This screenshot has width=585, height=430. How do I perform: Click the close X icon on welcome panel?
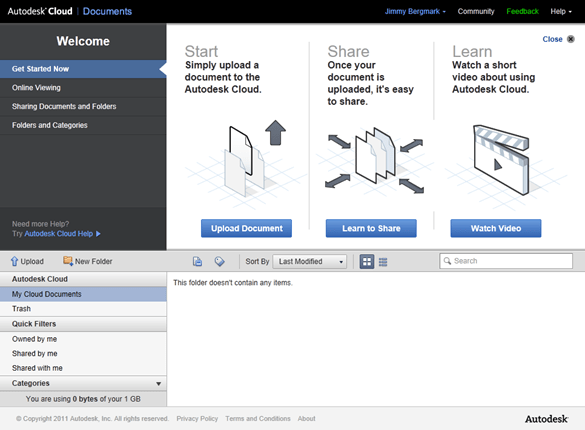pyautogui.click(x=570, y=39)
